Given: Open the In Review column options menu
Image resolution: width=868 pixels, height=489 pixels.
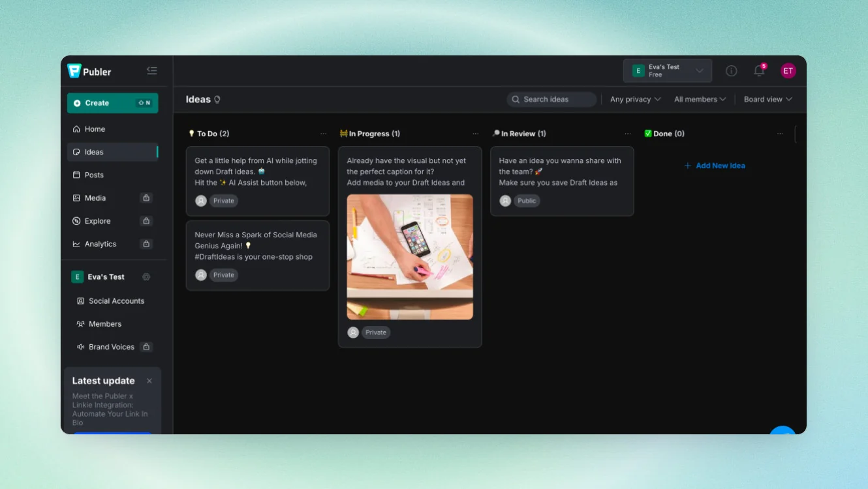Looking at the screenshot, I should coord(628,134).
